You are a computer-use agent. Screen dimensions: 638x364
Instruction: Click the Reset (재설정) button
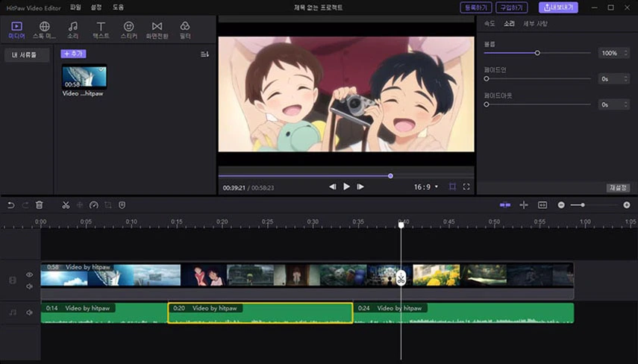[x=618, y=187]
